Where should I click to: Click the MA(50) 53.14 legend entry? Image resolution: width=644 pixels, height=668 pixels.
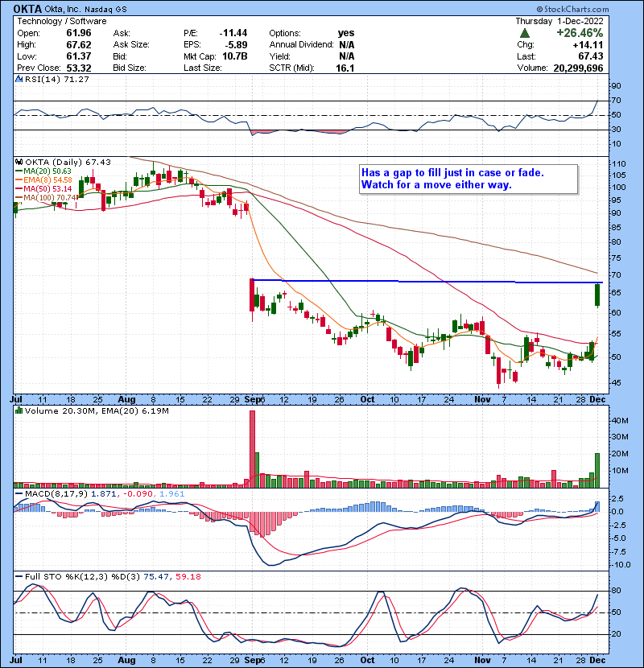click(43, 188)
